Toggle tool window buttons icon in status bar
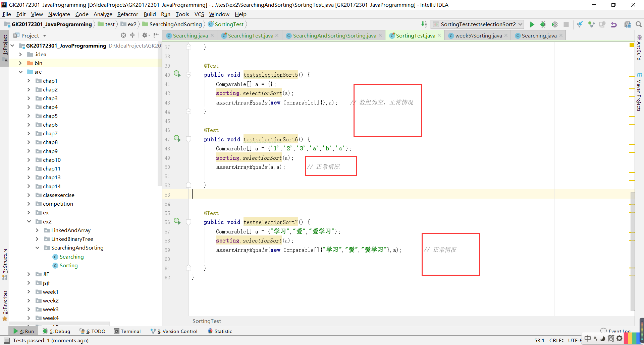The image size is (644, 345). point(6,340)
